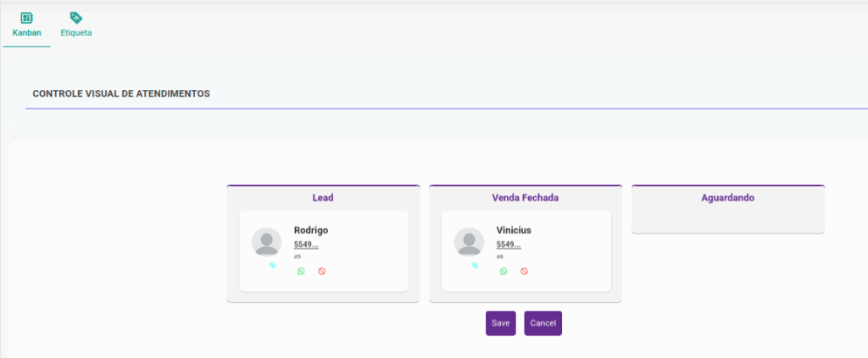Click the red block icon on Rodrigo's card

[x=321, y=271]
